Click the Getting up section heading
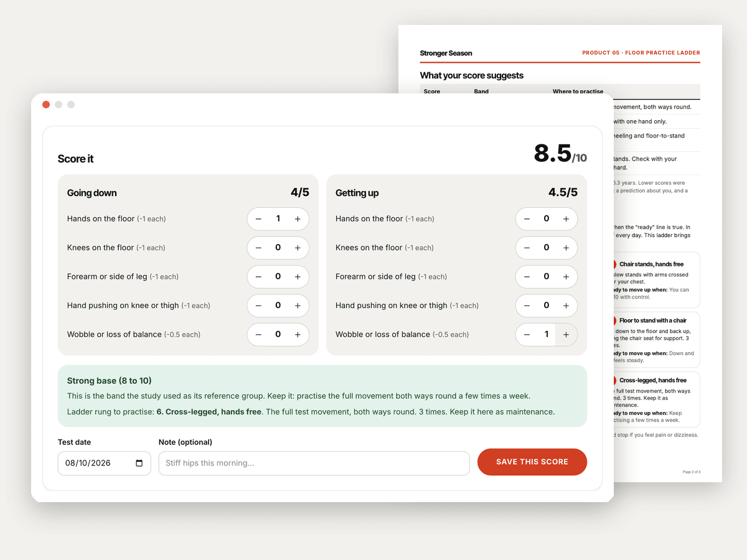747x560 pixels. pos(357,193)
